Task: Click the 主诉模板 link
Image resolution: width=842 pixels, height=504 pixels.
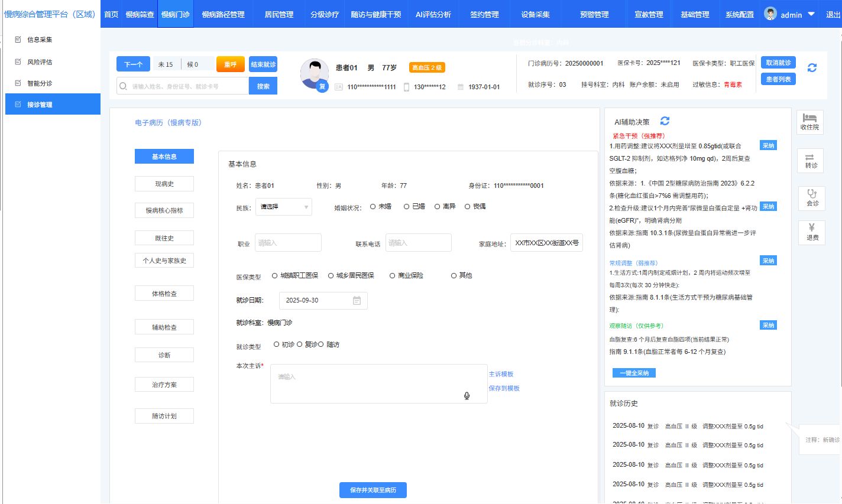Action: 501,375
